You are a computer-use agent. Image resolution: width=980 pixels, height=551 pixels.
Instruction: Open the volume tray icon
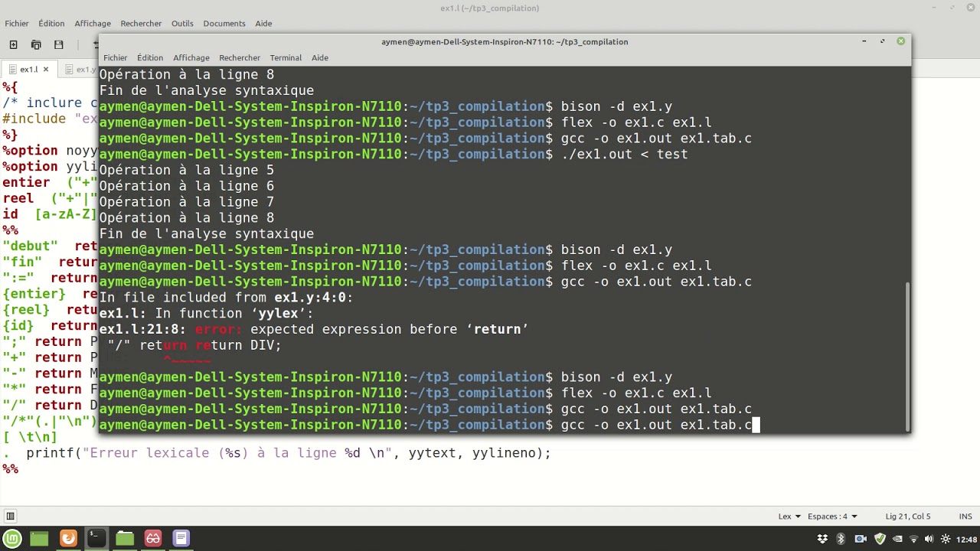pyautogui.click(x=928, y=539)
